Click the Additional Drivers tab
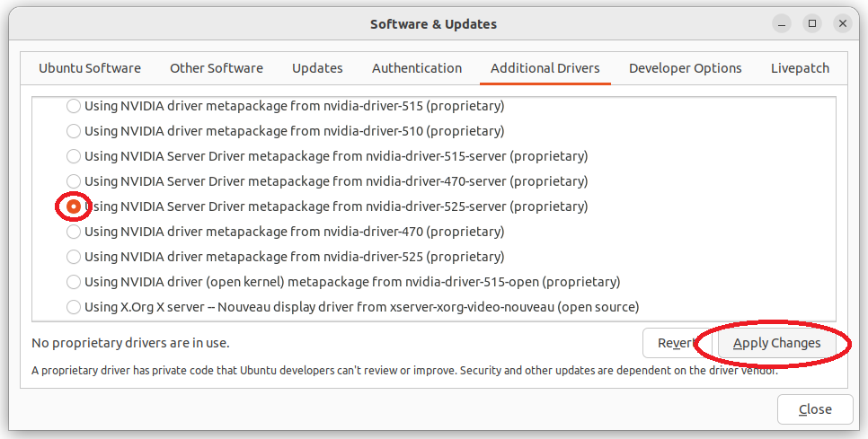 tap(545, 68)
